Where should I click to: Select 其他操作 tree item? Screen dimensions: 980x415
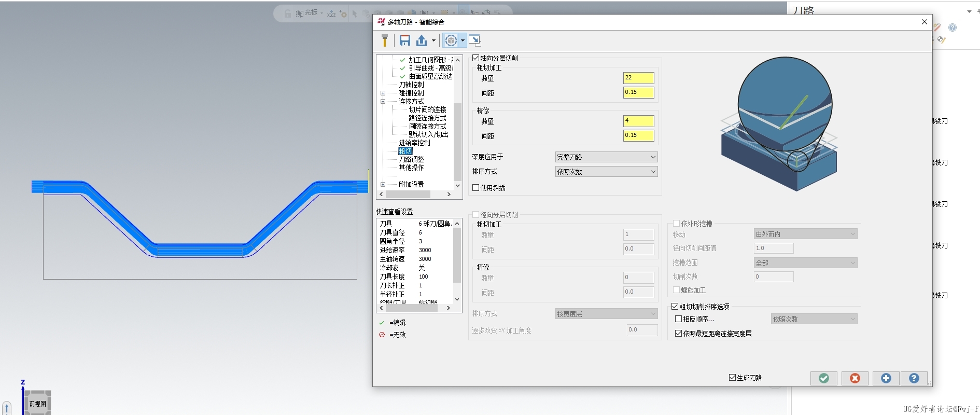411,168
